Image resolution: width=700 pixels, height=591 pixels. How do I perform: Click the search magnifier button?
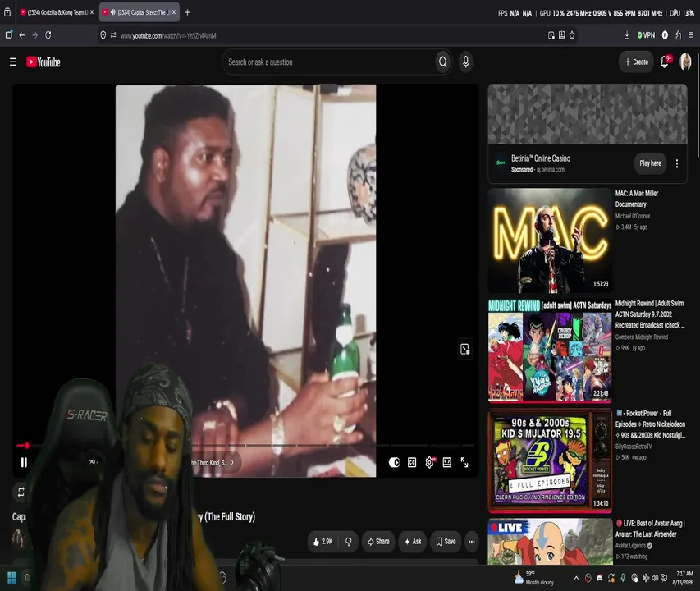click(x=442, y=62)
